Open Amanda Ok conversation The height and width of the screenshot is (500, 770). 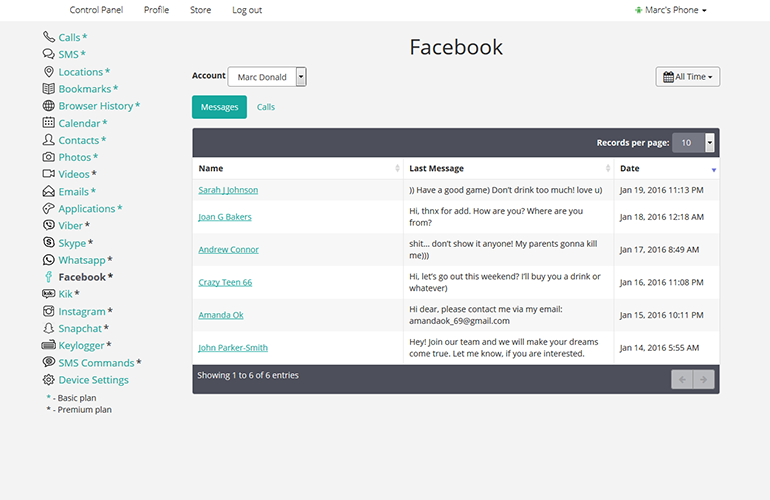pyautogui.click(x=220, y=315)
